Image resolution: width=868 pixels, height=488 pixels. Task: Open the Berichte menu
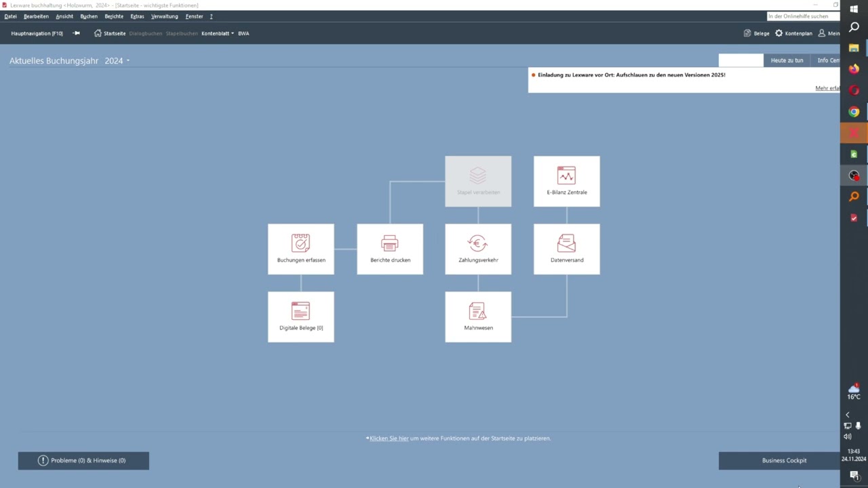tap(114, 16)
